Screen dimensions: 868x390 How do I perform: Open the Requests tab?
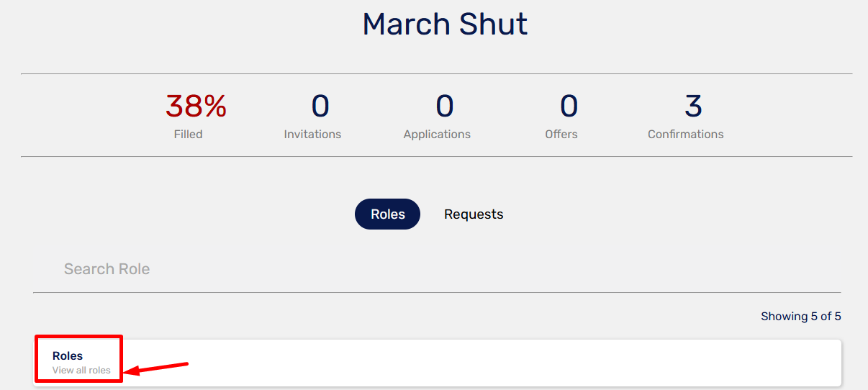pos(474,214)
